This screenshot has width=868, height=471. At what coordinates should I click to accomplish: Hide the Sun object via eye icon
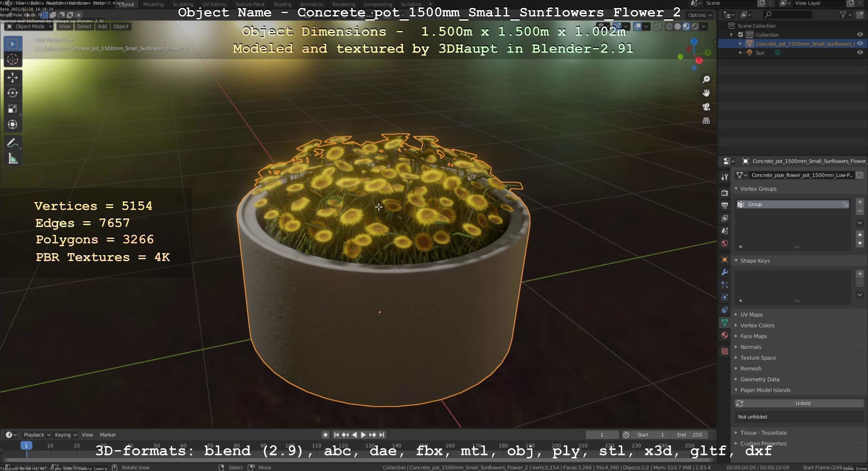click(x=860, y=52)
